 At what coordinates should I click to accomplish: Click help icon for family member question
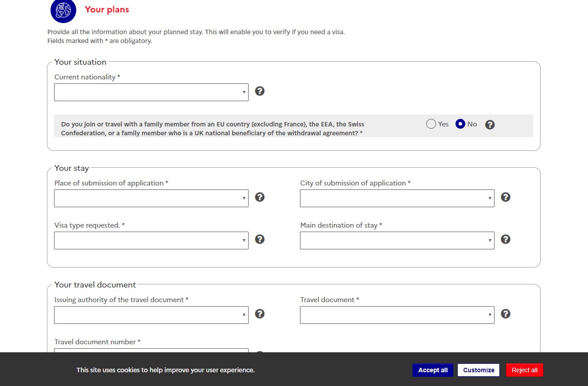(x=490, y=125)
